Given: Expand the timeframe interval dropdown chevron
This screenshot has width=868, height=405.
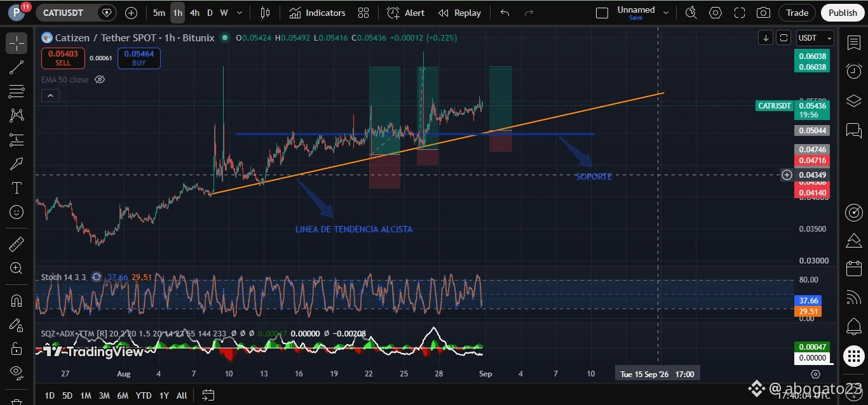Looking at the screenshot, I should (239, 13).
